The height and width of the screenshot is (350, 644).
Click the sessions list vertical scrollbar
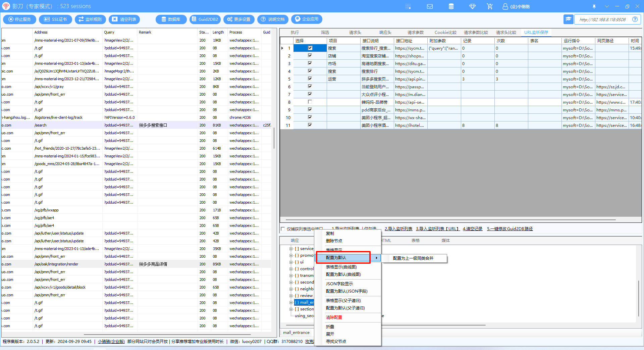click(x=274, y=138)
